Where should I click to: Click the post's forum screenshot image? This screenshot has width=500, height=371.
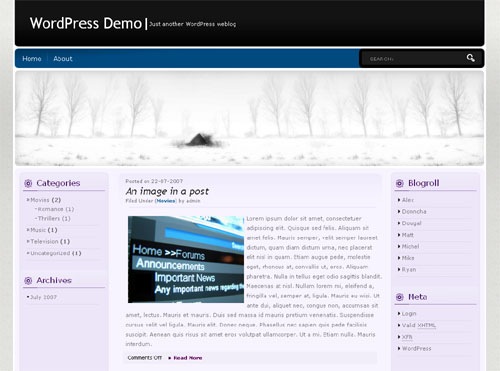coord(186,259)
